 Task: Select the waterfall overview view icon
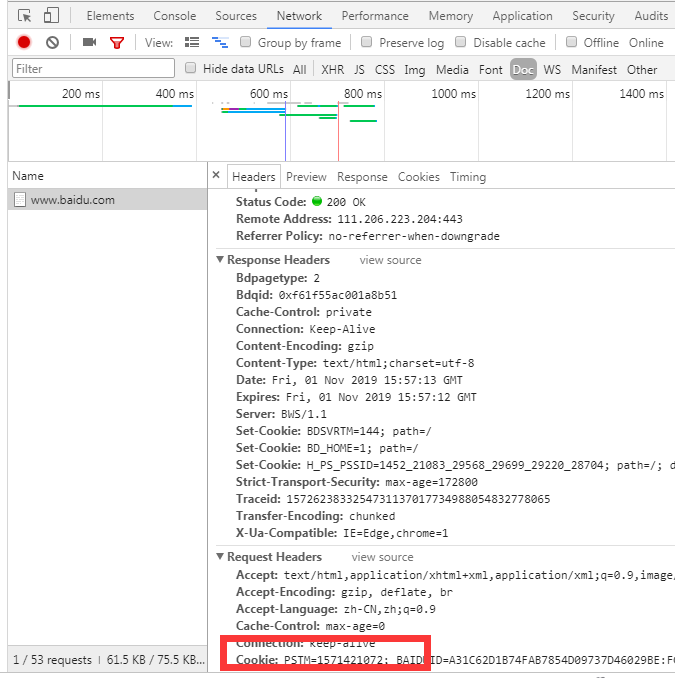pyautogui.click(x=220, y=42)
